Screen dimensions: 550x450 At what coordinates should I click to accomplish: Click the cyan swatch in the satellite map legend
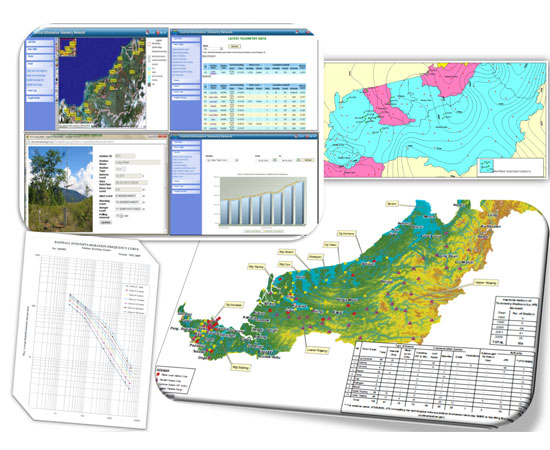tap(149, 68)
